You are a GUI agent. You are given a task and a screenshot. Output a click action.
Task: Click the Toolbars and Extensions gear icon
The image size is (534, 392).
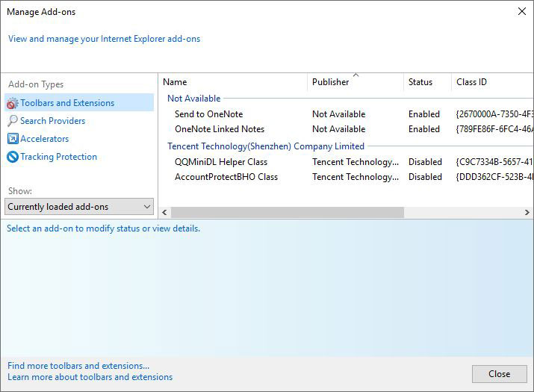click(x=12, y=103)
